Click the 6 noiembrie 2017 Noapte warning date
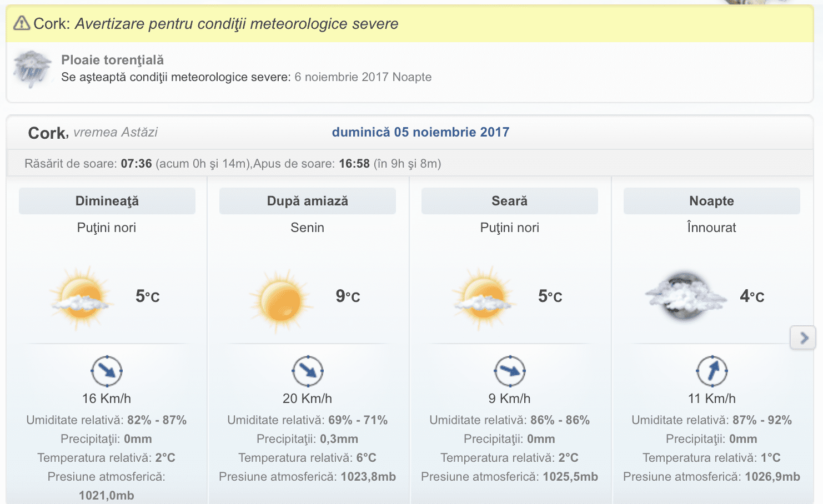The height and width of the screenshot is (504, 823). coord(363,77)
